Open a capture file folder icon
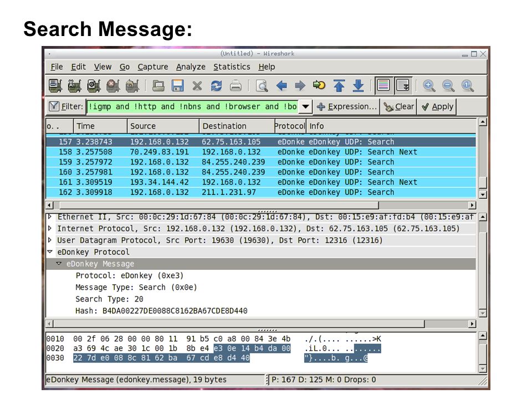 coord(158,85)
